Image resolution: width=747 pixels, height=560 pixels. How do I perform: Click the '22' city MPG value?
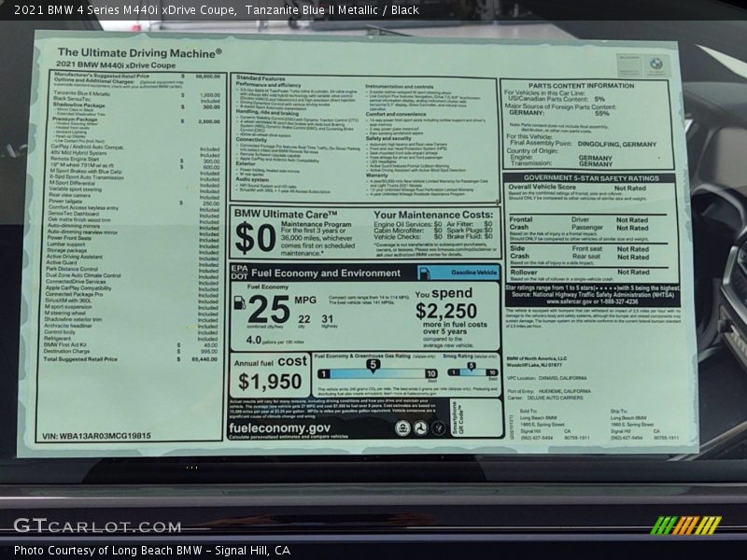(x=304, y=319)
